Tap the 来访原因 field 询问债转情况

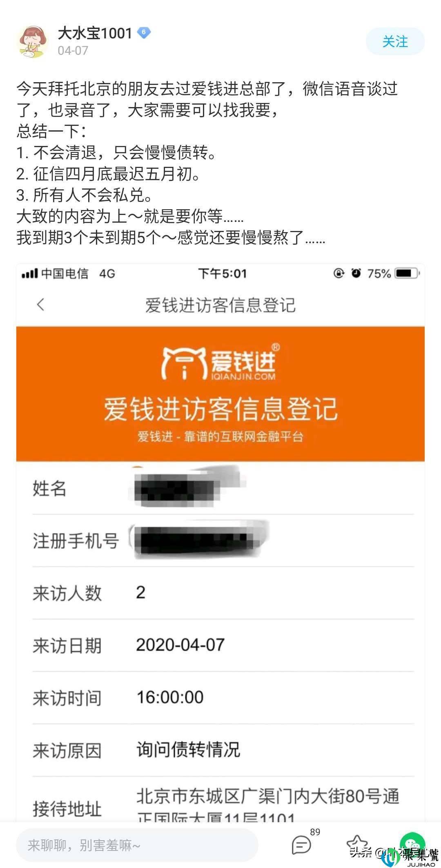click(x=223, y=750)
